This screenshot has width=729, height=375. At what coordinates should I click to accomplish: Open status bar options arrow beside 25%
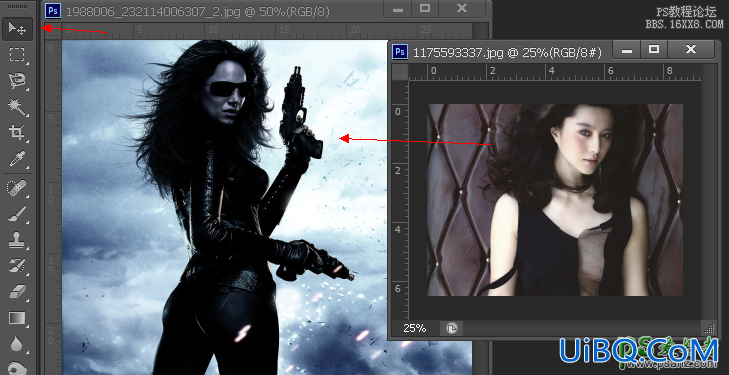tap(451, 329)
